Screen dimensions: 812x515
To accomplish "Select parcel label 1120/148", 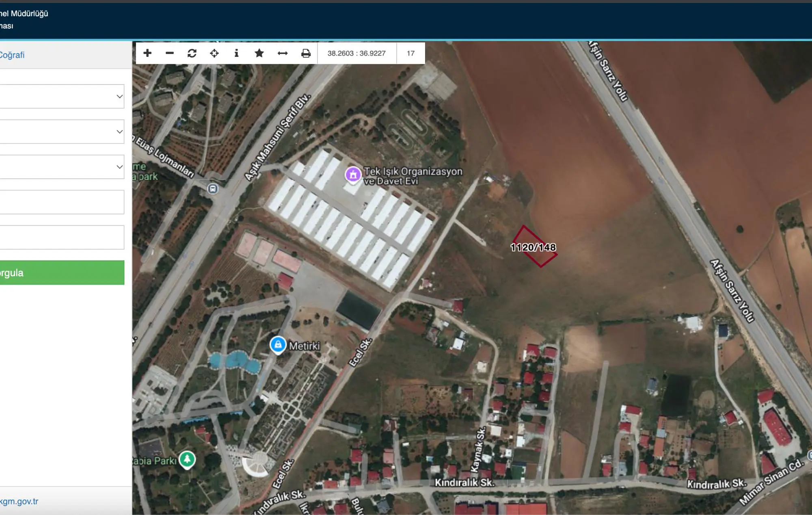I will (x=533, y=247).
